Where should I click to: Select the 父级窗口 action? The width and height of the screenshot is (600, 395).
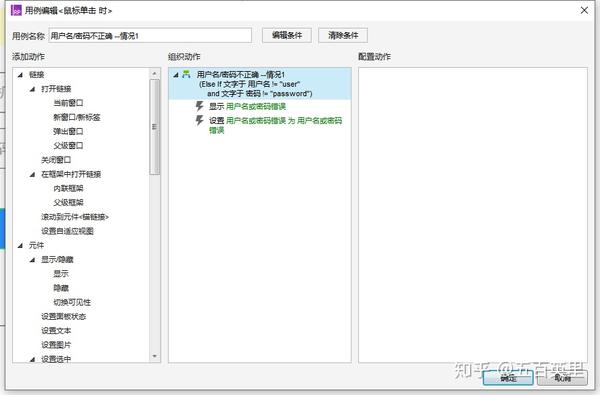tap(68, 145)
